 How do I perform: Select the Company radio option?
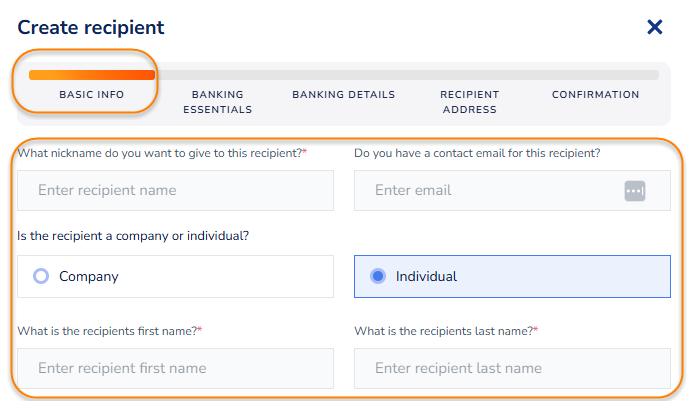point(41,276)
